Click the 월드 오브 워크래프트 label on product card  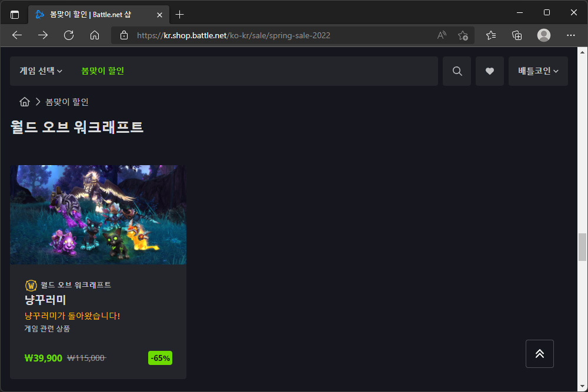[76, 285]
